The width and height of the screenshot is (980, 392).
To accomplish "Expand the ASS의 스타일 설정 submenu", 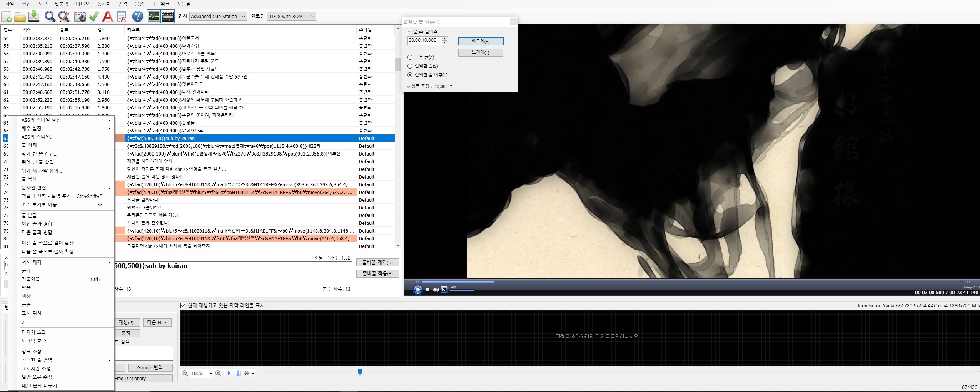I will (x=66, y=120).
